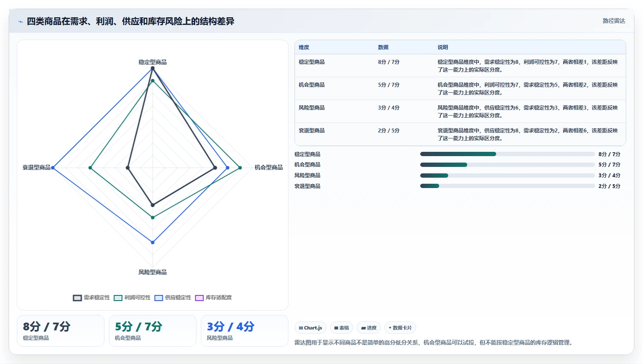Screen dimensions: 643x364
Task: Click the 说明 column header
Action: (x=443, y=47)
